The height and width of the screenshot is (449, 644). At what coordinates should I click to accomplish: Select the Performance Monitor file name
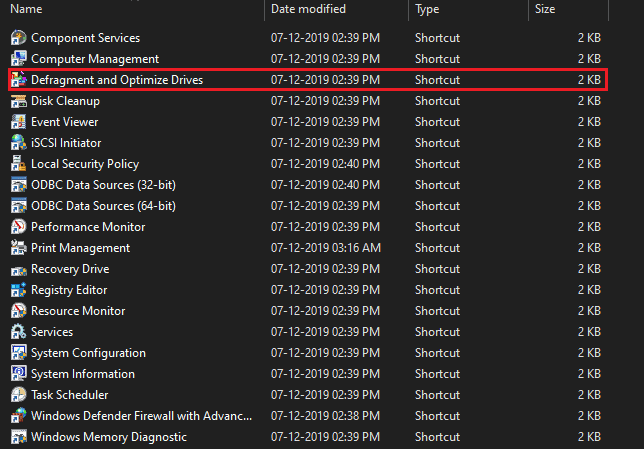click(88, 227)
